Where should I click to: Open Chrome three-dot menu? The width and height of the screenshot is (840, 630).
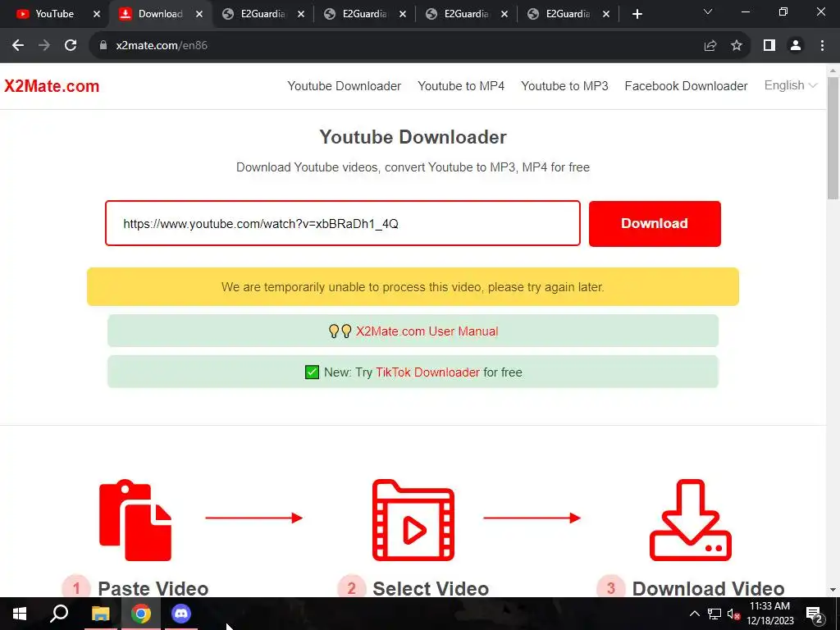(822, 46)
